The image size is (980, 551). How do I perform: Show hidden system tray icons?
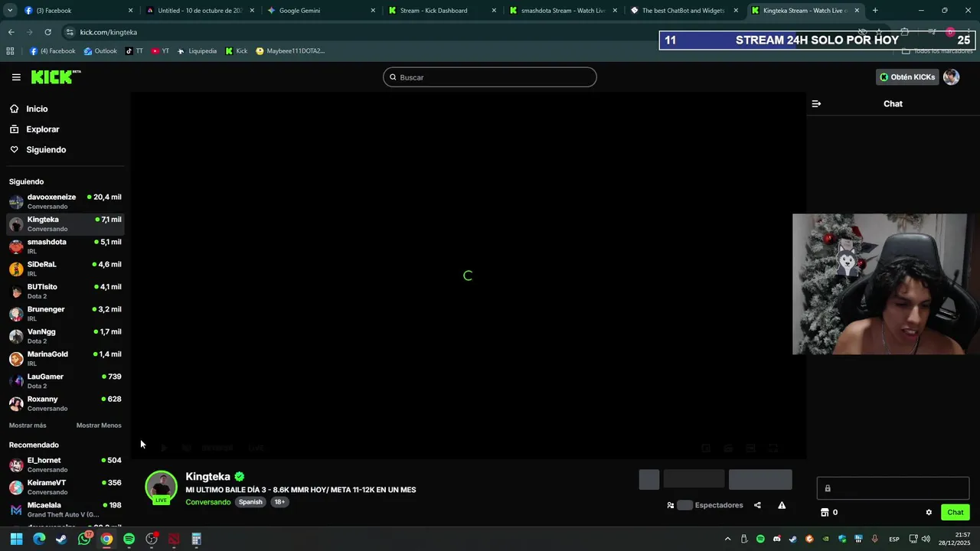point(727,540)
